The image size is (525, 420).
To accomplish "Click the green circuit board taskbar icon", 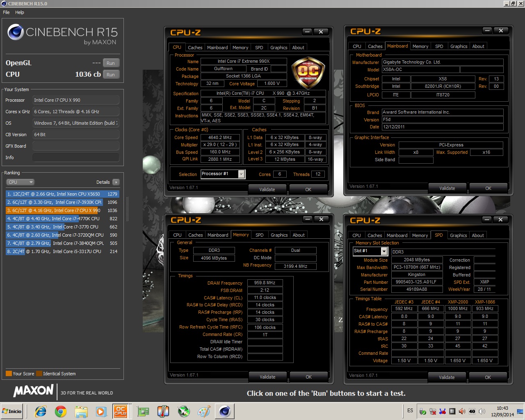I will point(143,411).
